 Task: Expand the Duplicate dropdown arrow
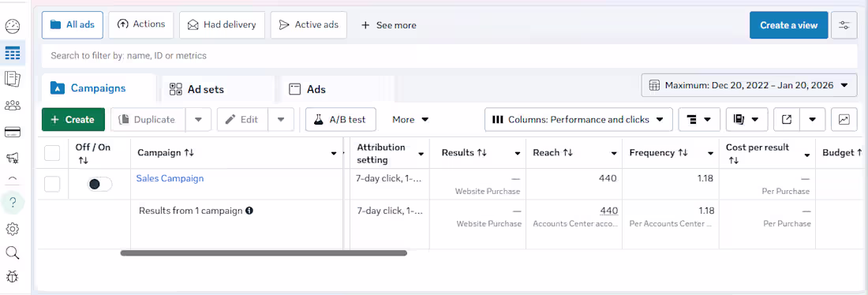pos(198,120)
